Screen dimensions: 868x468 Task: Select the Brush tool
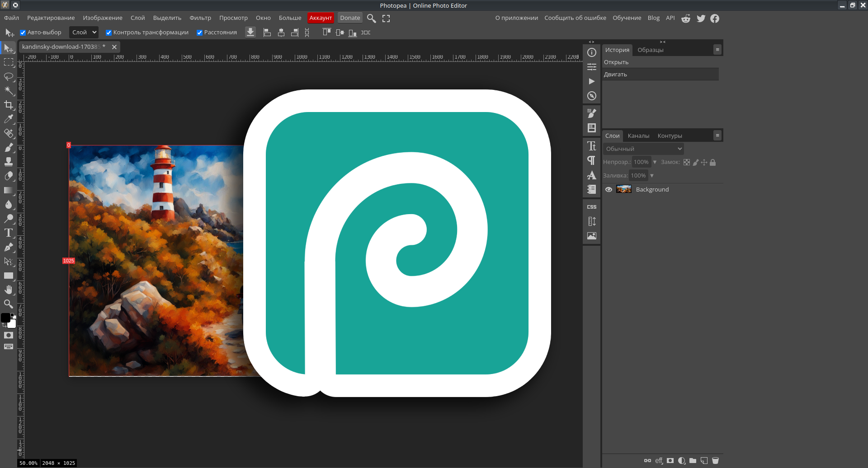point(9,147)
